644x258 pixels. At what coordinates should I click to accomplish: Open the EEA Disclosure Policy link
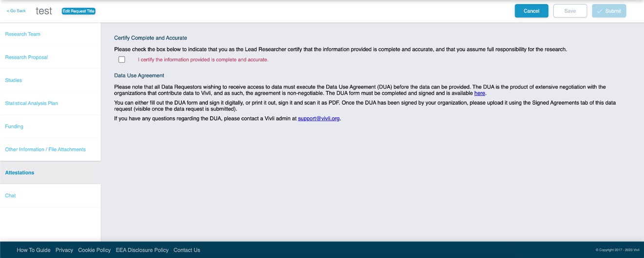(142, 250)
